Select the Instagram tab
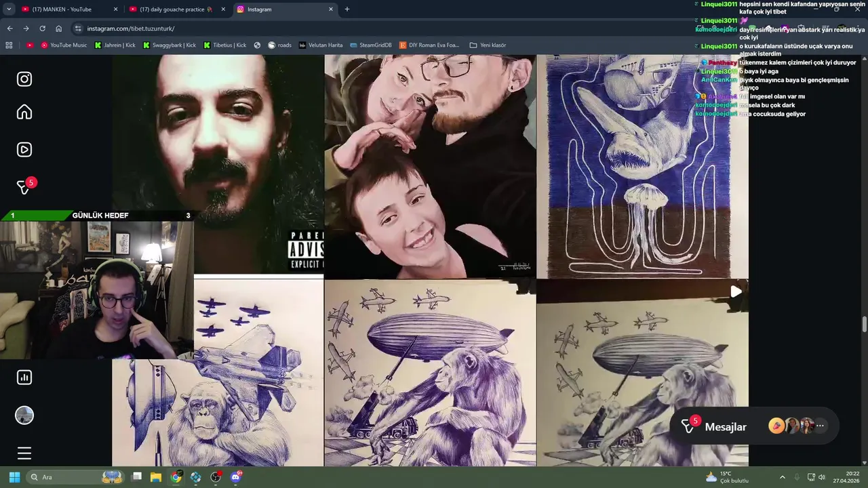The image size is (868, 488). (285, 9)
